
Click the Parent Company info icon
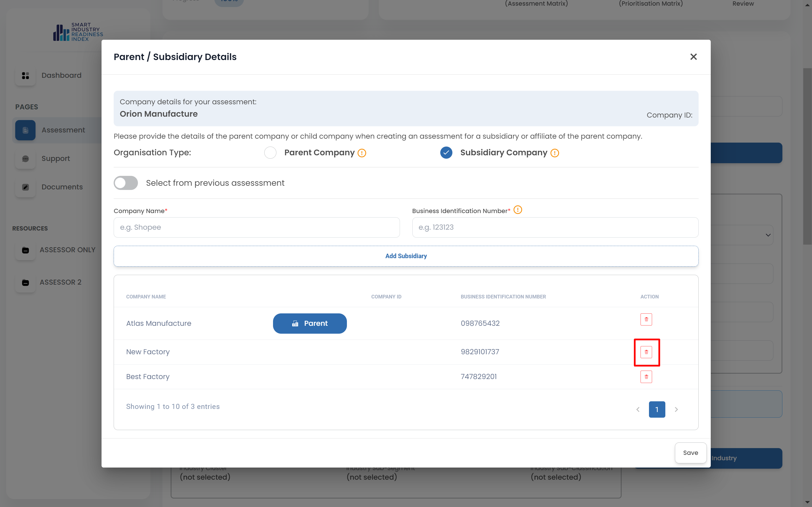362,153
